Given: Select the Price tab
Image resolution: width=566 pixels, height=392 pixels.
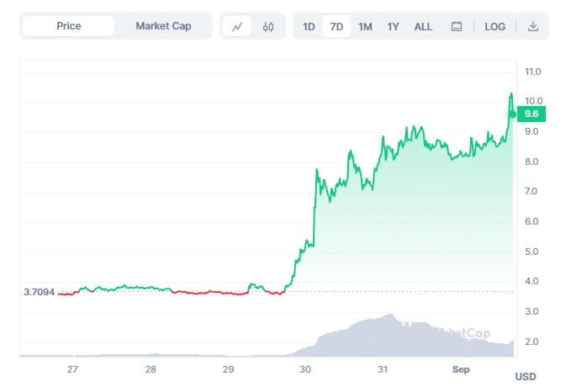Looking at the screenshot, I should (69, 26).
